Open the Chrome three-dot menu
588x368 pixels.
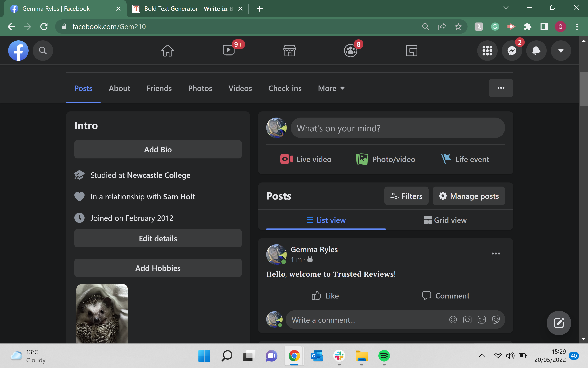[x=577, y=27]
